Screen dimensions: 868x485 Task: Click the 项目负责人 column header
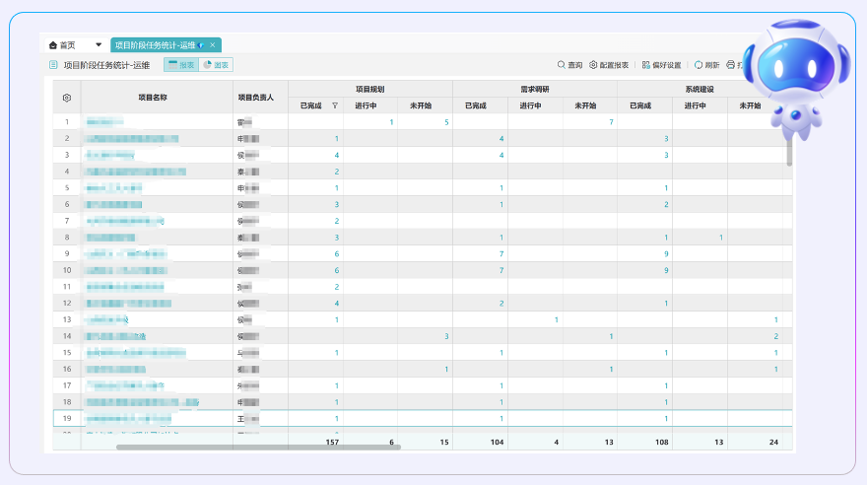259,98
